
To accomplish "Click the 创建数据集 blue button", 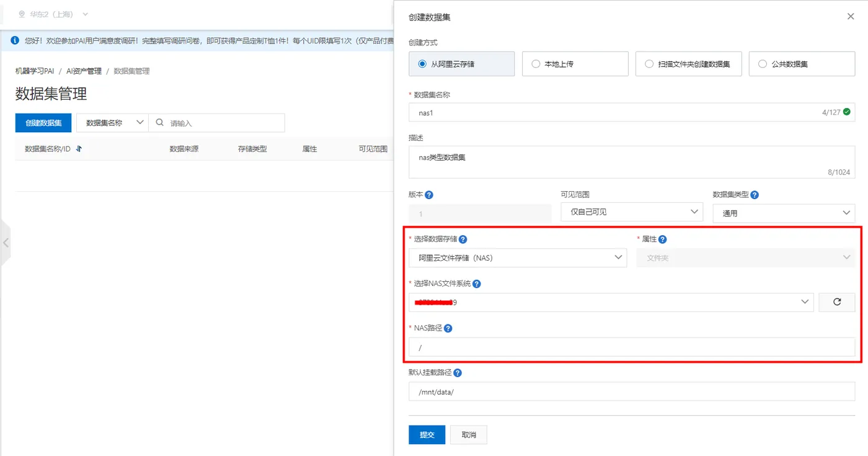I will click(x=43, y=123).
